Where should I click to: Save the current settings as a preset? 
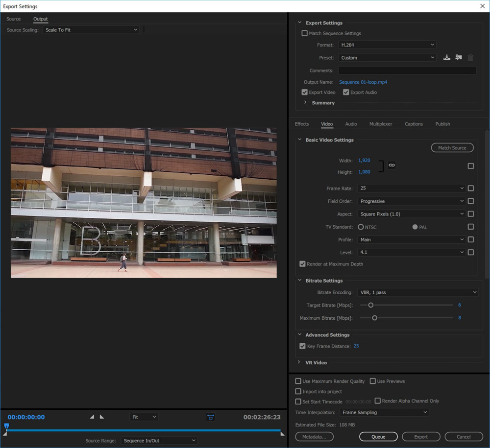(x=446, y=57)
